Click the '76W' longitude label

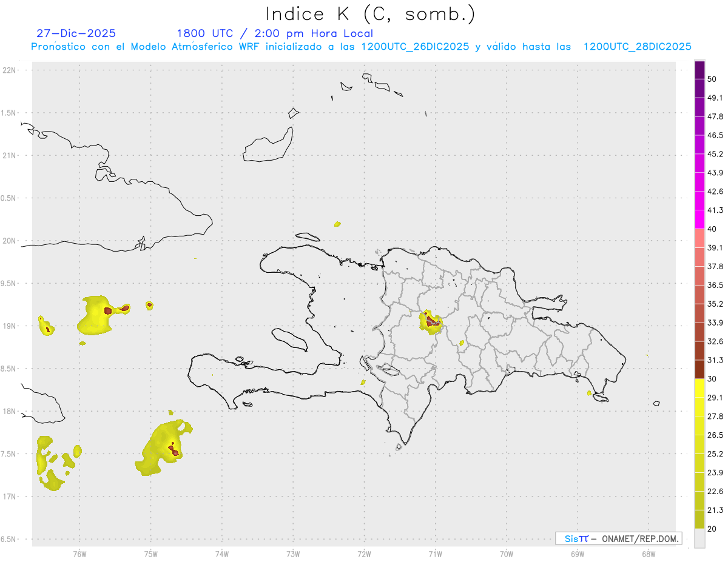point(79,553)
